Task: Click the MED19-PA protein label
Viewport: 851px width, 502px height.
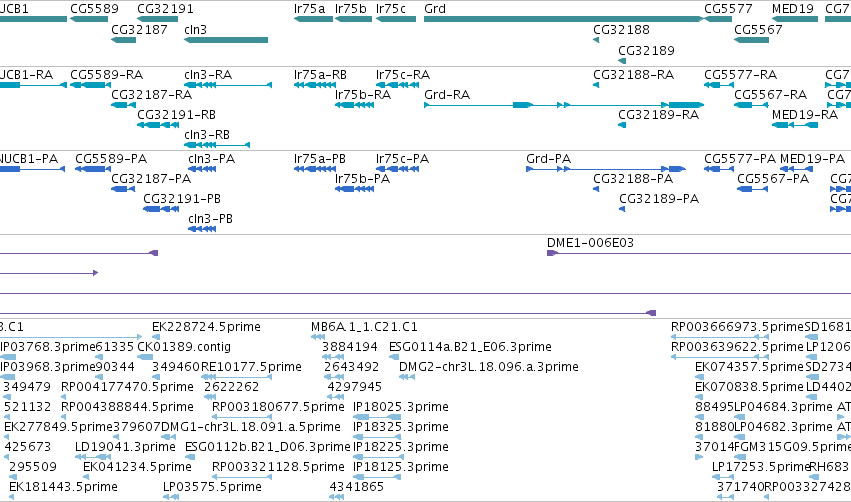Action: click(812, 158)
